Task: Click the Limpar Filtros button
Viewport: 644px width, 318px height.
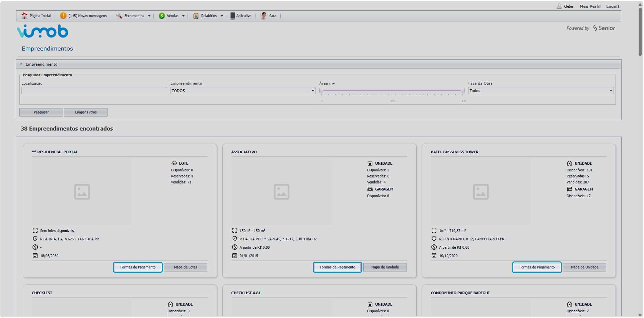Action: tap(86, 112)
